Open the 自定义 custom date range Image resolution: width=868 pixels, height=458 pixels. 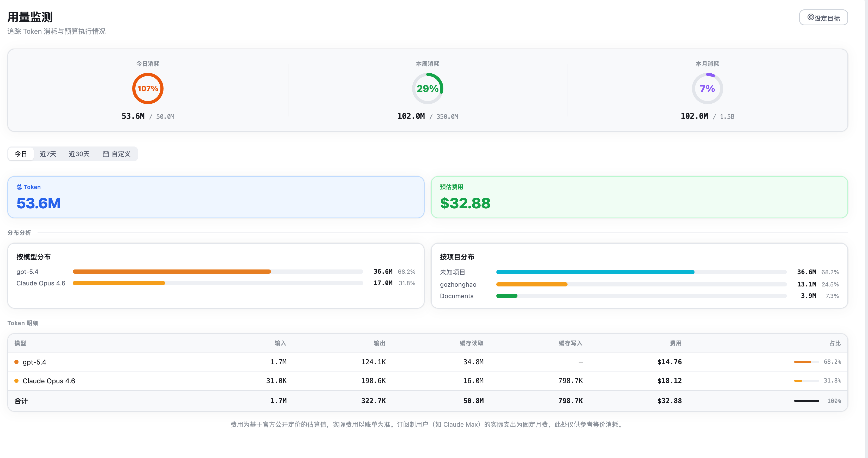[x=121, y=154]
